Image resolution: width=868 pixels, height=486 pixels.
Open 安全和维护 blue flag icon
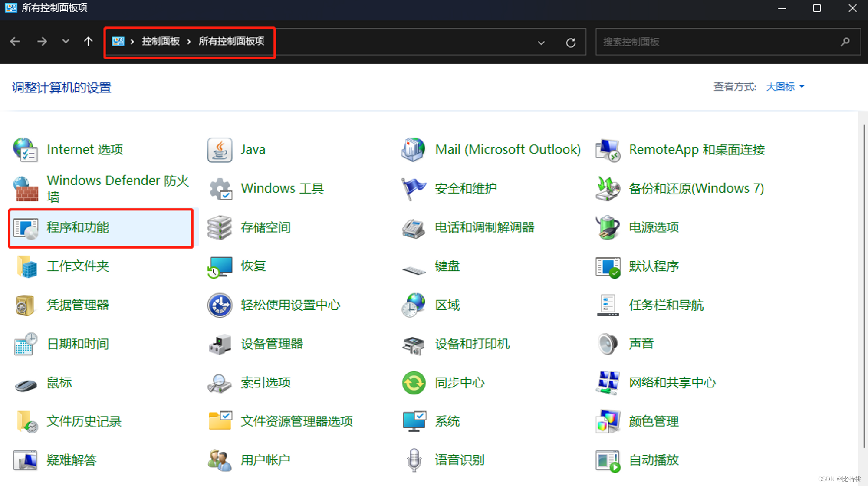414,189
